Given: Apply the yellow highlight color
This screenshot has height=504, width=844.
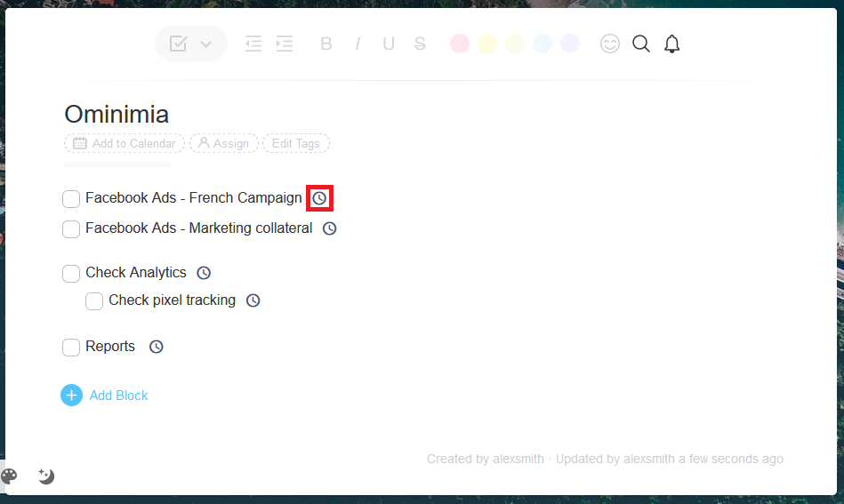Looking at the screenshot, I should tap(487, 44).
